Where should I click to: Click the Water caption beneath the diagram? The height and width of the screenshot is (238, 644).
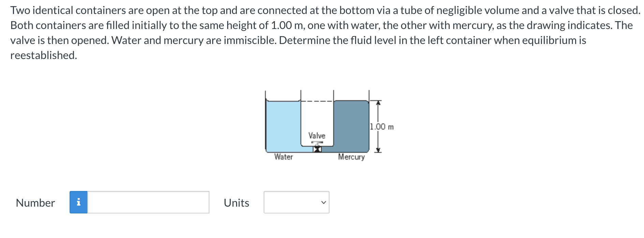pos(283,157)
